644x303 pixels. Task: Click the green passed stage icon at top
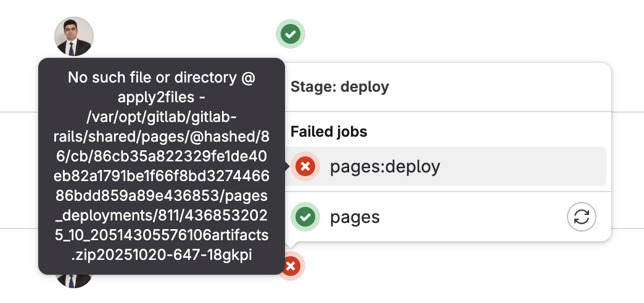point(291,34)
